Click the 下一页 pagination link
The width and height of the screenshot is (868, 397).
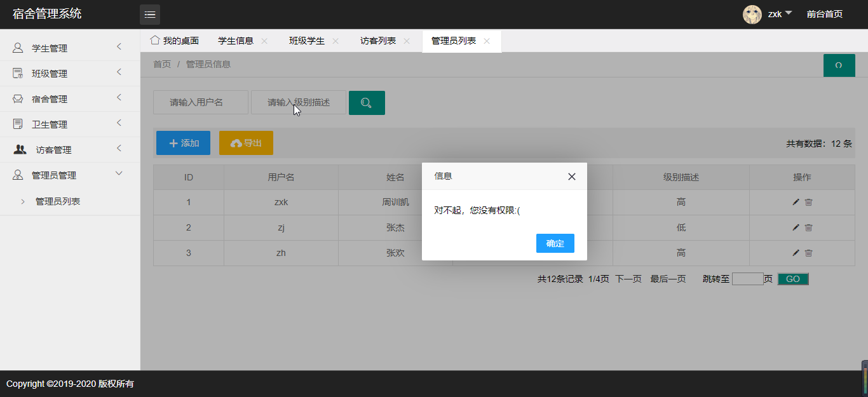tap(628, 279)
